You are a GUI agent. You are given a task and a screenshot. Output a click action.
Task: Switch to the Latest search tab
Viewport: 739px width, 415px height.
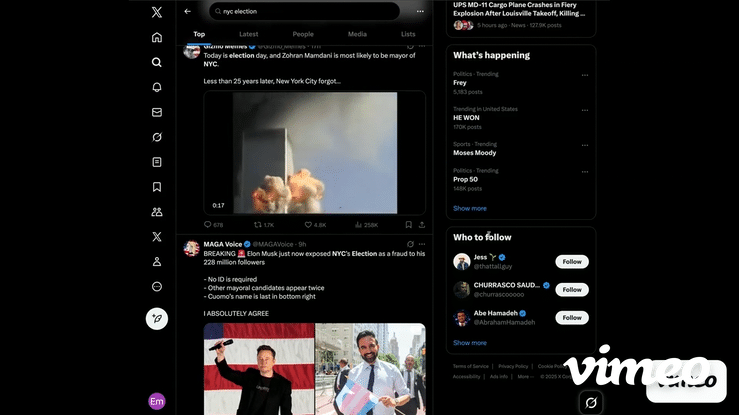click(x=248, y=34)
